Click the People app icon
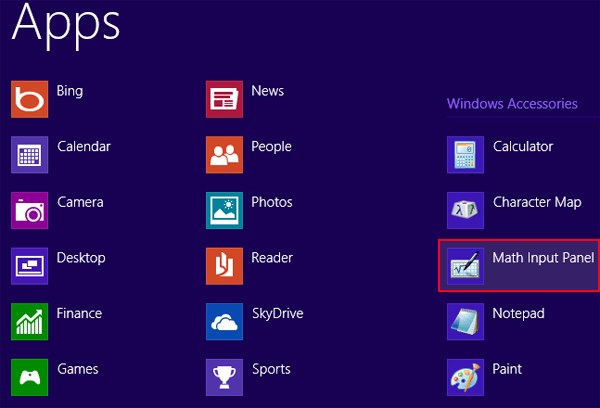Image resolution: width=600 pixels, height=408 pixels. [x=224, y=155]
